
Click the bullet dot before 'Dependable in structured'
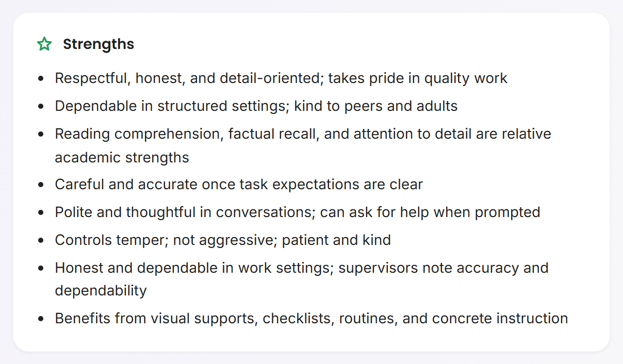41,107
